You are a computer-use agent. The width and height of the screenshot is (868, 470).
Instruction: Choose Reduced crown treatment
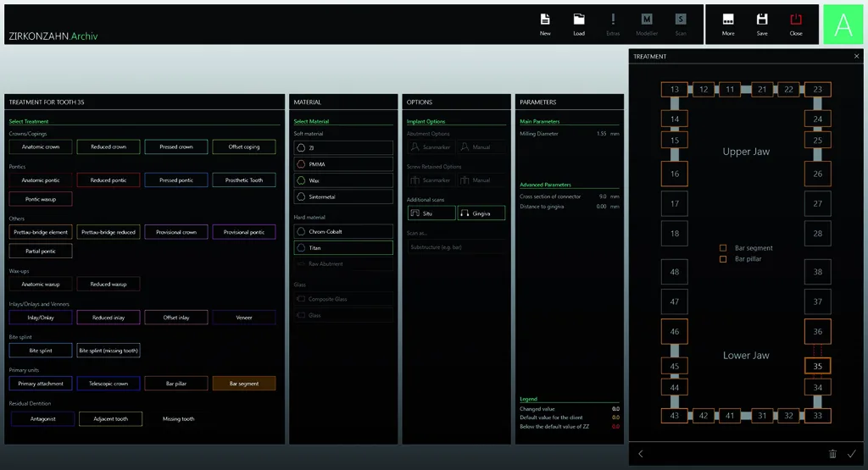108,147
